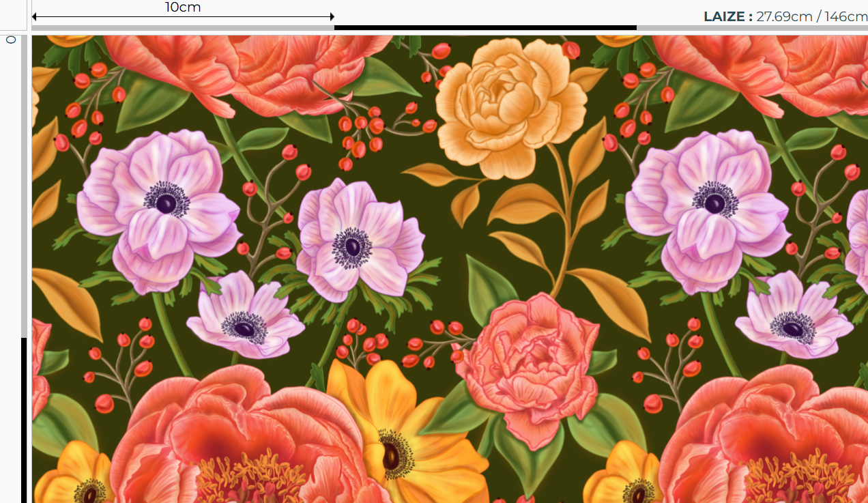Click the black segment of horizontal ruler

(485, 28)
